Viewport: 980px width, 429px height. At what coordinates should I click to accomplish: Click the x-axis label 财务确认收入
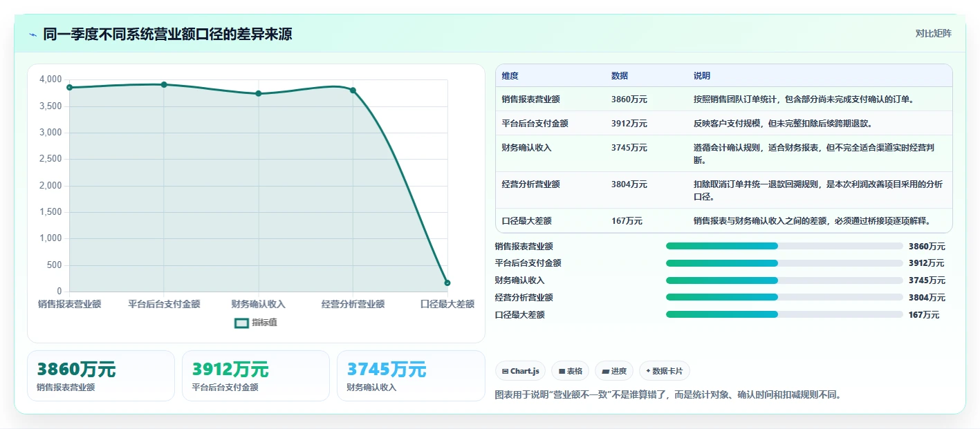point(259,304)
